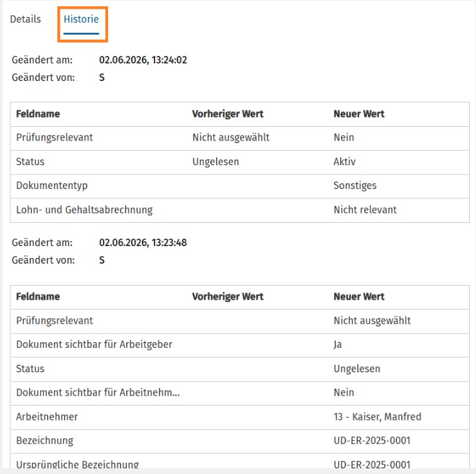Select the 02.06.2026, 13:24:02 timestamp

(143, 60)
